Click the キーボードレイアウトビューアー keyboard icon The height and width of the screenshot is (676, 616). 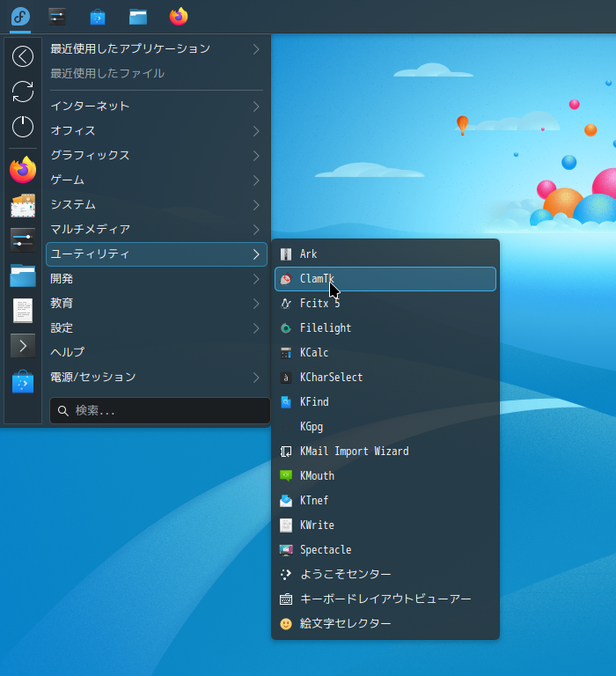click(286, 599)
